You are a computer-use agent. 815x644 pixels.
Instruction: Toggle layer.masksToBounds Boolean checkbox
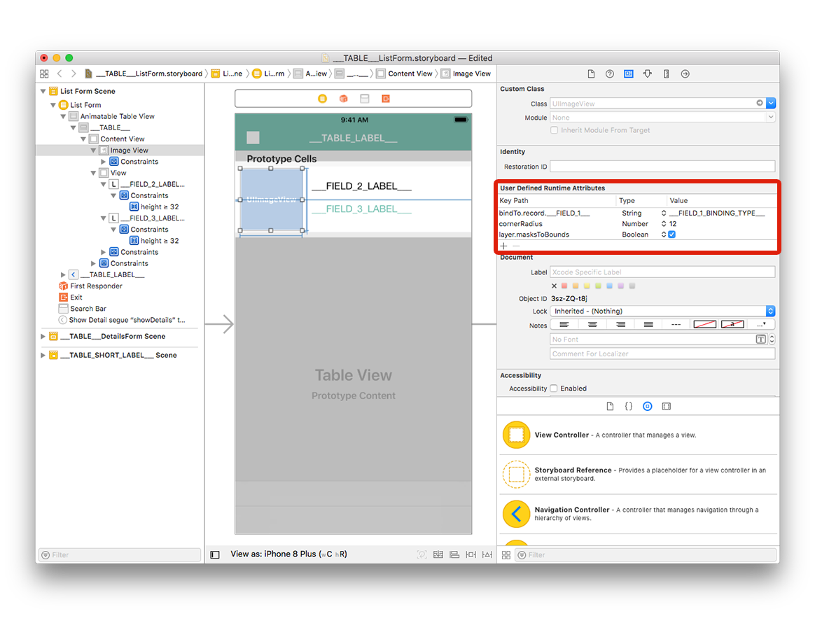671,234
